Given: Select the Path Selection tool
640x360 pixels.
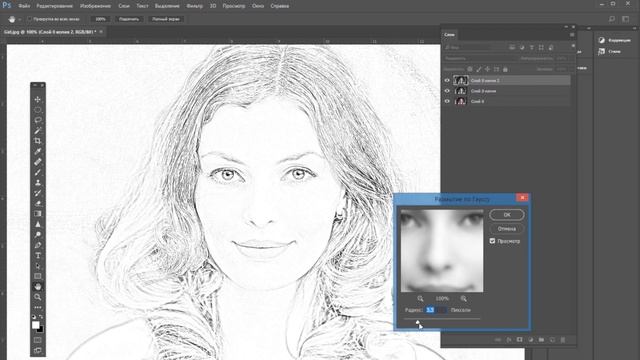Looking at the screenshot, I should tap(38, 266).
